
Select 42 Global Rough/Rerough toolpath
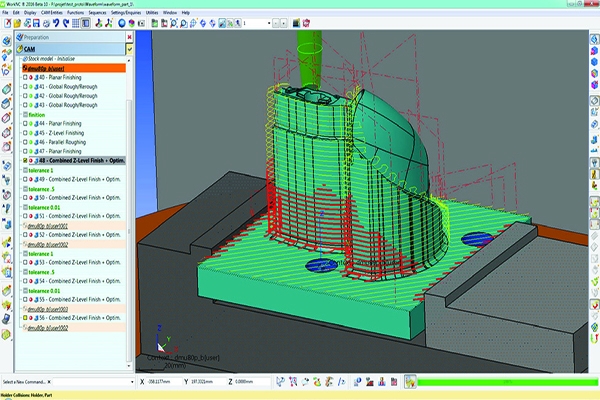point(69,96)
